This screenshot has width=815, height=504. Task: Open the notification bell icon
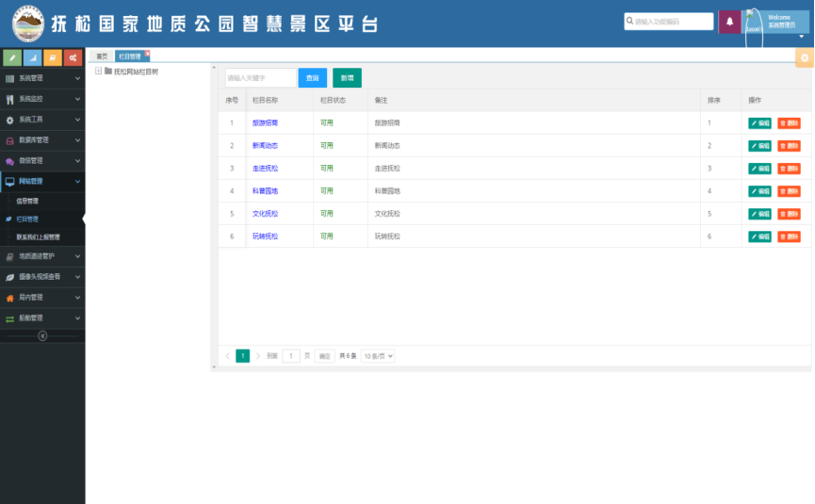pos(730,22)
